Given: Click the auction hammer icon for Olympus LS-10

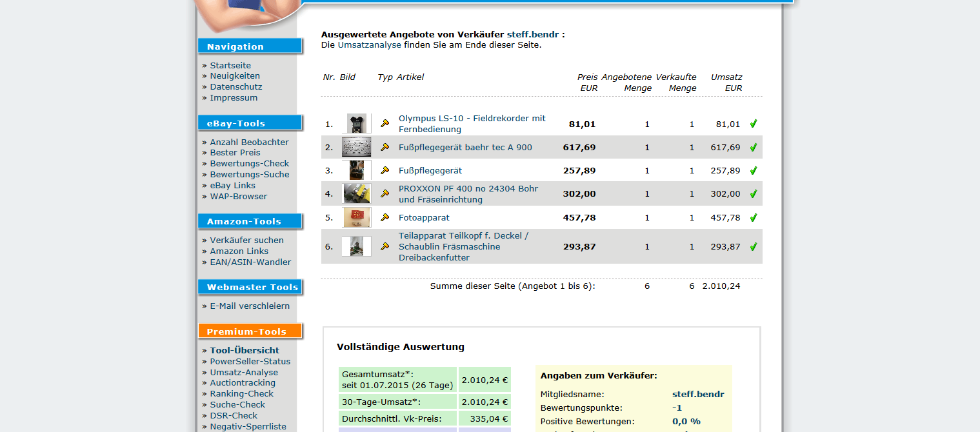Looking at the screenshot, I should [x=385, y=124].
